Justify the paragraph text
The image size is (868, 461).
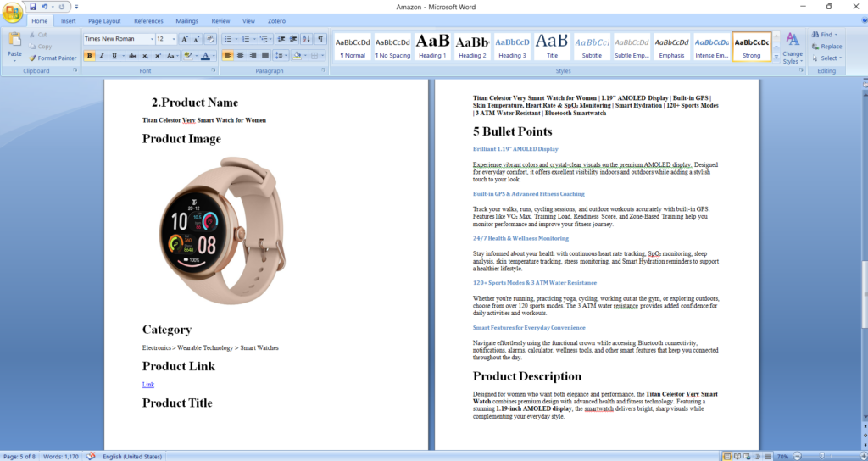[x=265, y=56]
